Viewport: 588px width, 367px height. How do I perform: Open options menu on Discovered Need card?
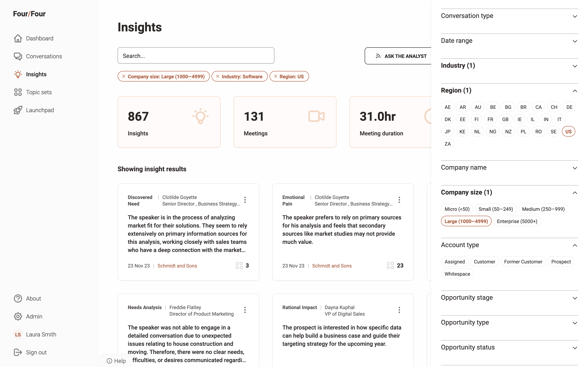click(x=245, y=200)
